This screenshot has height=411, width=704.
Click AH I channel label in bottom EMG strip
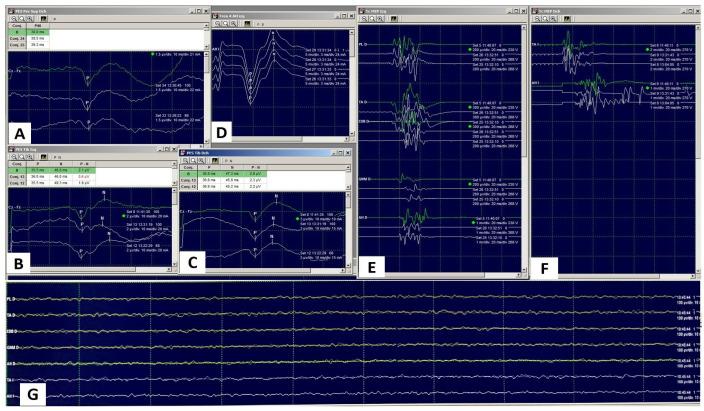coord(10,396)
